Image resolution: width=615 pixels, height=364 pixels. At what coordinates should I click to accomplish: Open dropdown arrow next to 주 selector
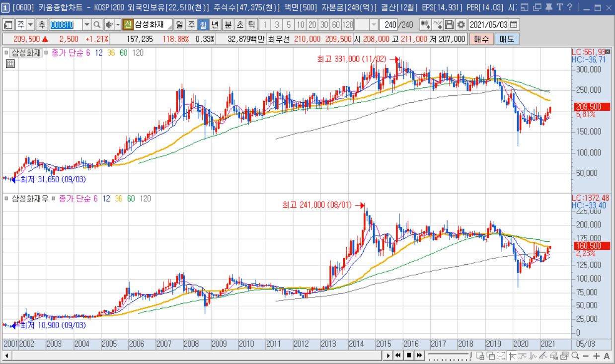click(x=30, y=25)
